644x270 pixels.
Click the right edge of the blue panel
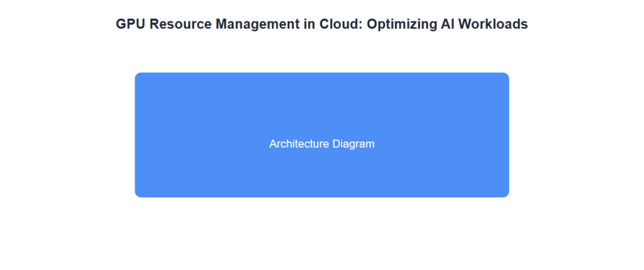click(x=507, y=135)
